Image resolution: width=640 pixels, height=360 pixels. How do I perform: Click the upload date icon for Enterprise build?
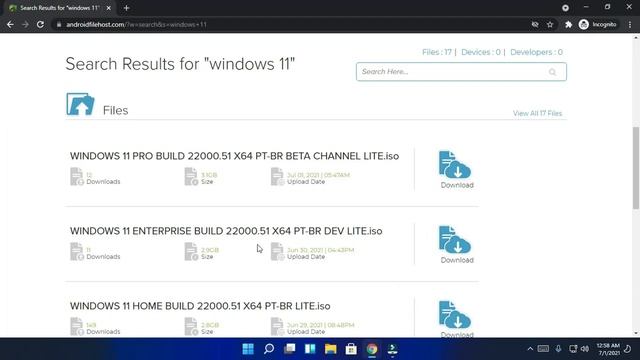[278, 251]
